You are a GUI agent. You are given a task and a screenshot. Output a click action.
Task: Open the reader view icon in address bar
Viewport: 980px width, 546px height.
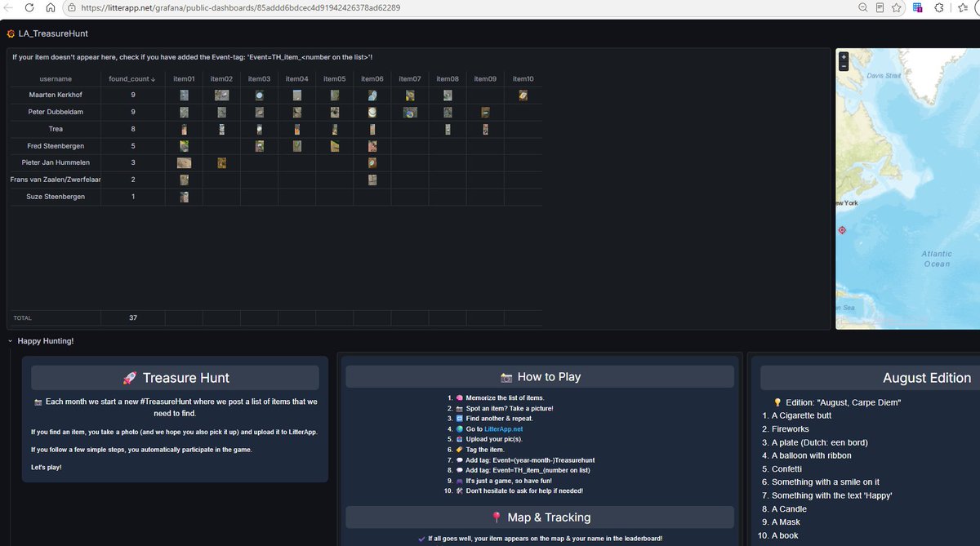pyautogui.click(x=880, y=7)
